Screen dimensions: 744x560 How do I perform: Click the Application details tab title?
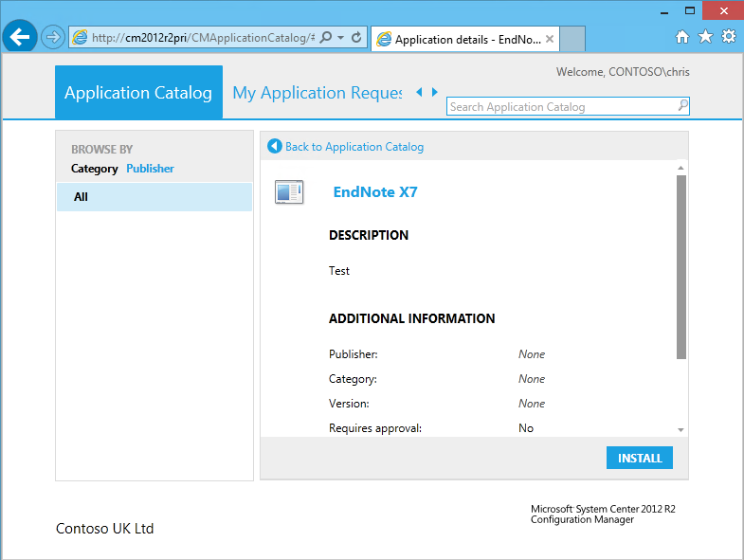click(468, 40)
